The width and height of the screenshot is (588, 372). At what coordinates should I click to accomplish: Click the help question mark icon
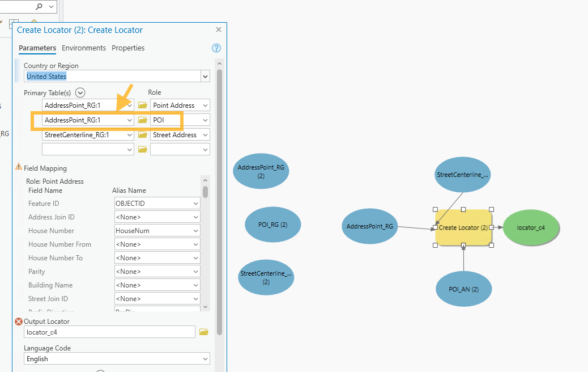216,48
